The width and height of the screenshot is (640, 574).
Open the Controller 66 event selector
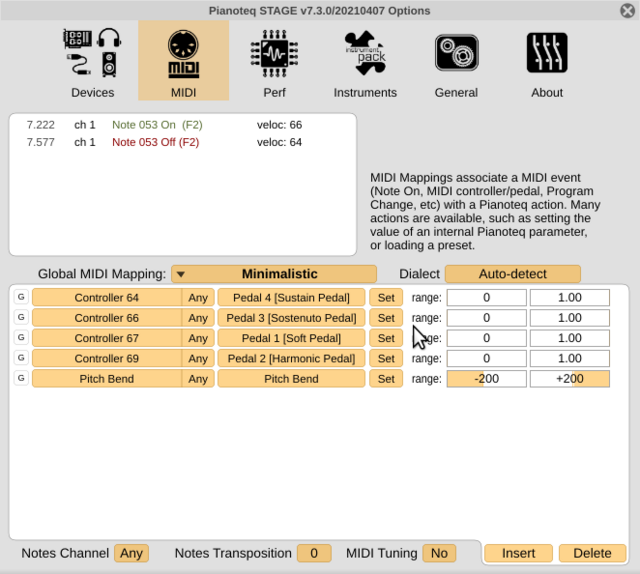(x=107, y=318)
